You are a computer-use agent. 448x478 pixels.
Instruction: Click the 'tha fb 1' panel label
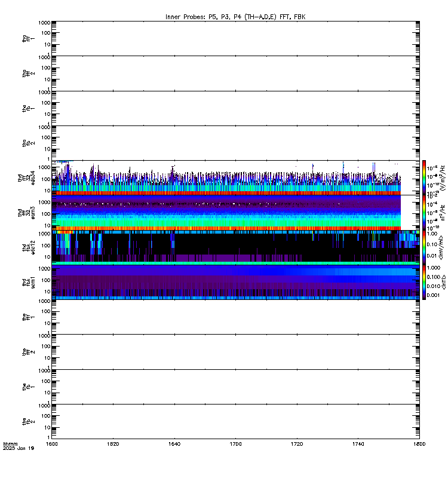[28, 109]
